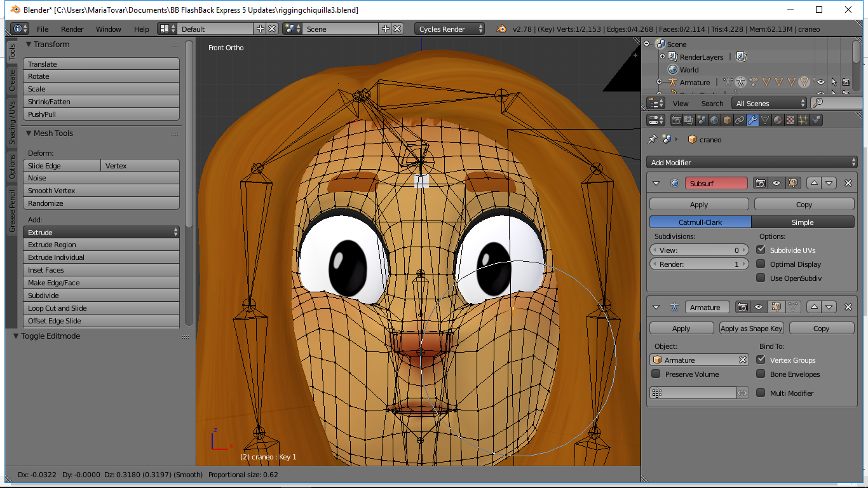Open the Object properties tab (cube icon)

click(x=727, y=120)
